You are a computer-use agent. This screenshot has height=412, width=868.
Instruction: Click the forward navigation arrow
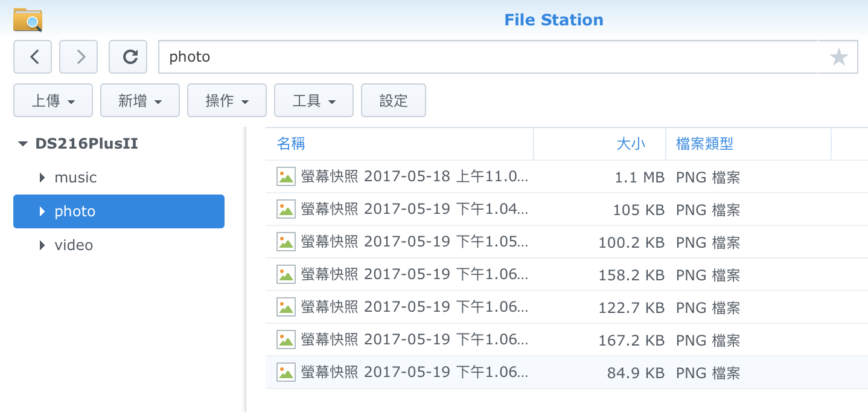click(79, 57)
